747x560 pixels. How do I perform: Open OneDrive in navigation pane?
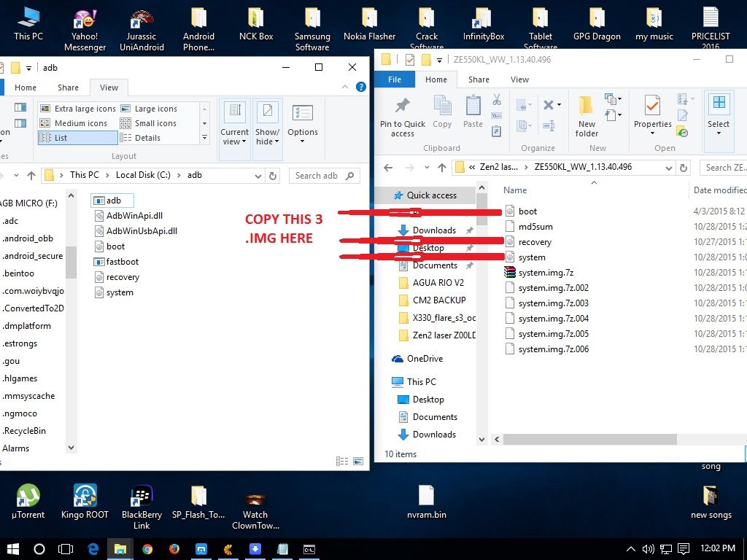point(425,359)
